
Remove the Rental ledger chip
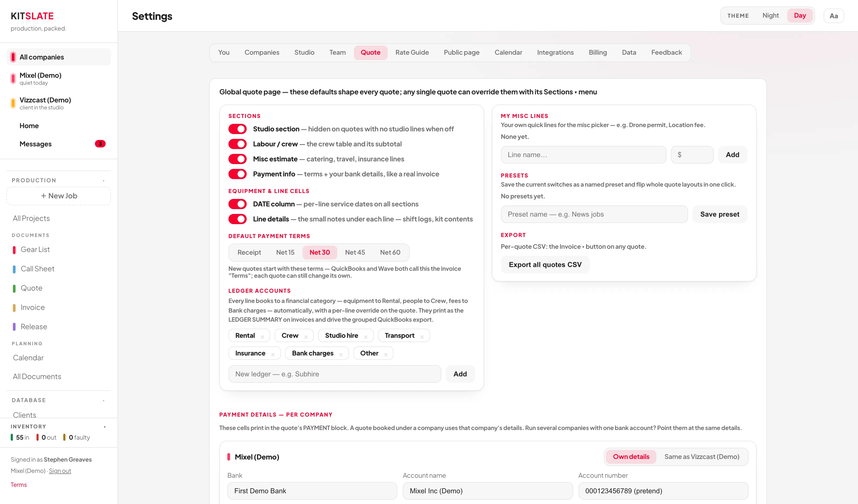[x=262, y=336]
